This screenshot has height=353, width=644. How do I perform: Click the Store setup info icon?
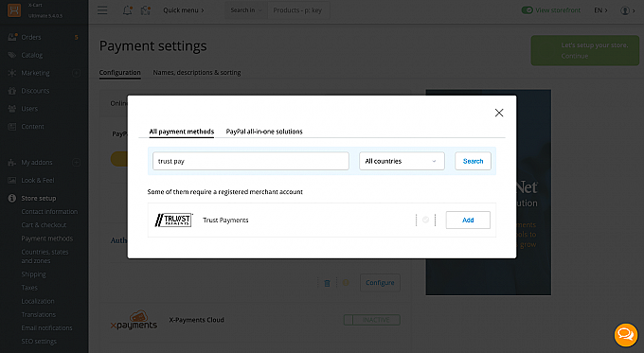click(x=12, y=198)
